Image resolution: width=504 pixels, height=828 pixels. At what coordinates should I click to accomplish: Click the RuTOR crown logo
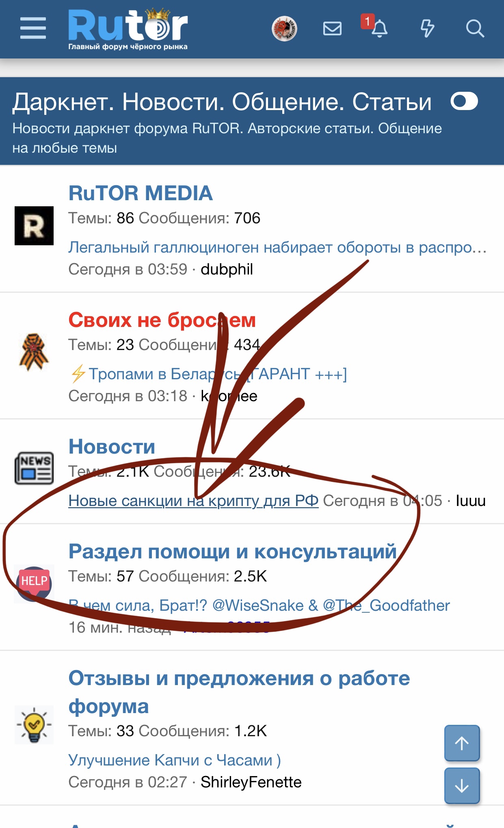click(128, 29)
